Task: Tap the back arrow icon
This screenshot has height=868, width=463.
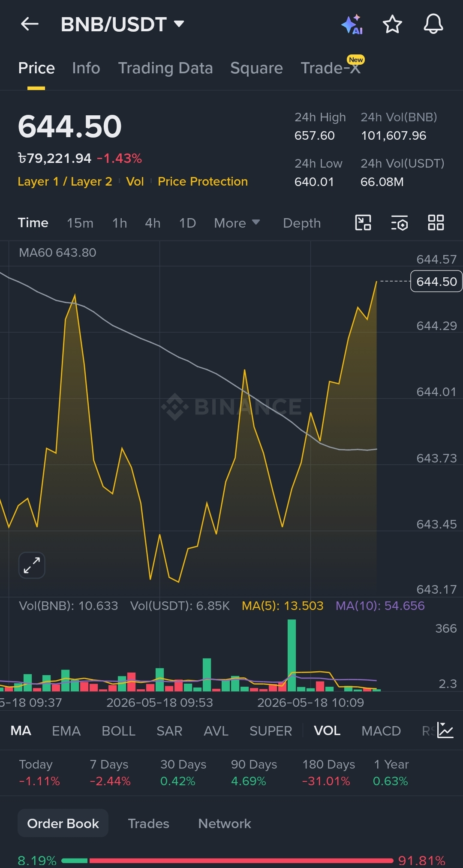Action: click(30, 24)
